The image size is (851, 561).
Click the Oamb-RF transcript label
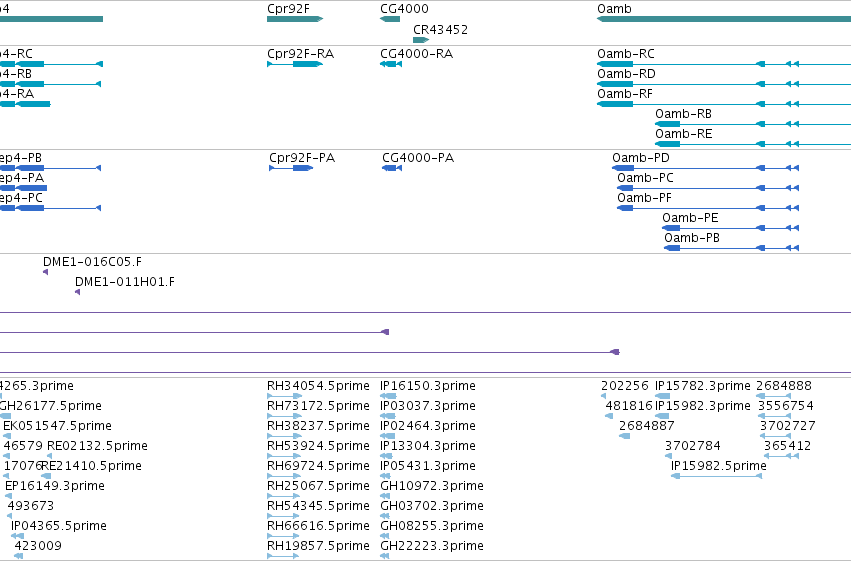625,94
